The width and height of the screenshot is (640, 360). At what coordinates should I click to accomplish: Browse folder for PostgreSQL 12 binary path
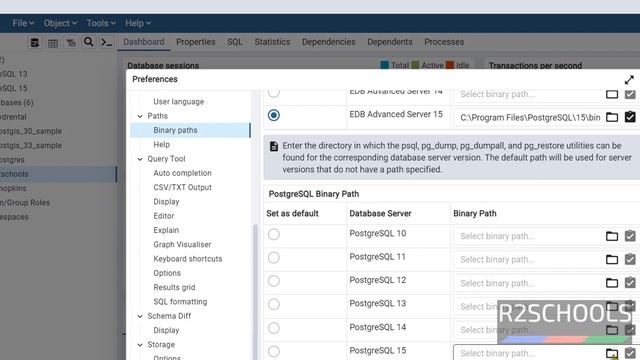(612, 282)
